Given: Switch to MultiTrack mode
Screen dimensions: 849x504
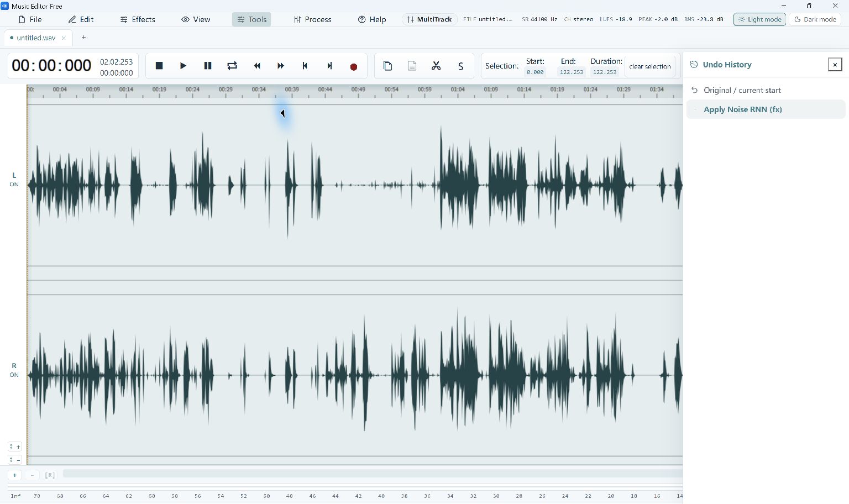Looking at the screenshot, I should tap(429, 19).
